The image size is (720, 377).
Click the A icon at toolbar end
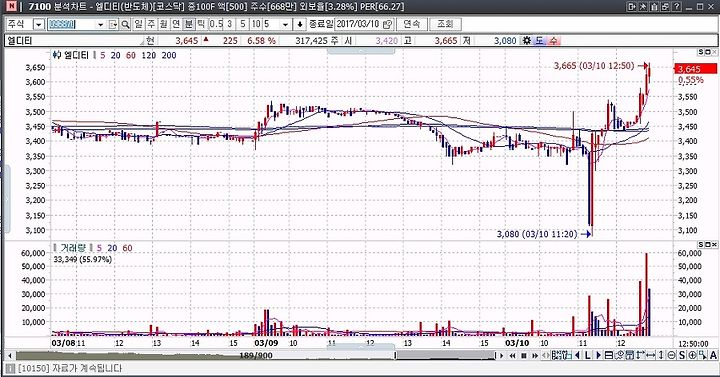point(713,355)
